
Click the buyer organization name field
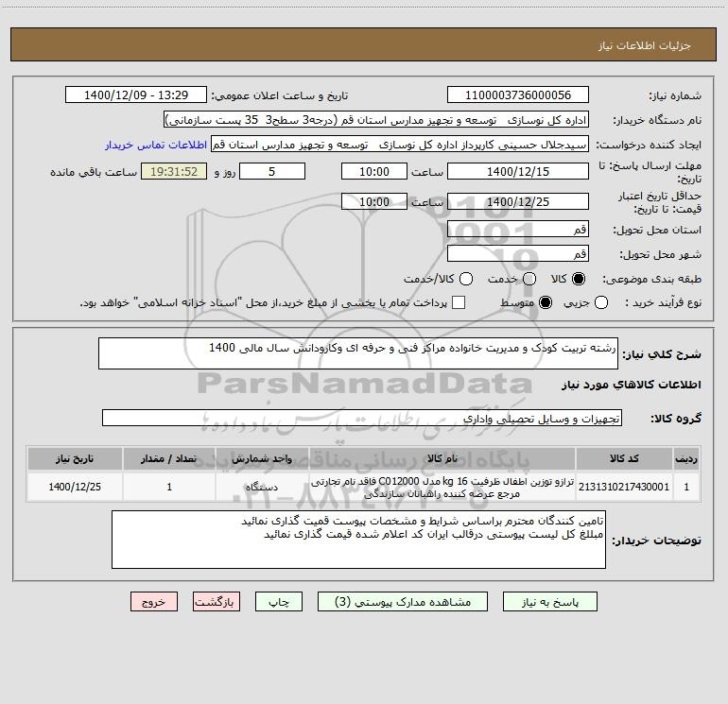click(376, 120)
